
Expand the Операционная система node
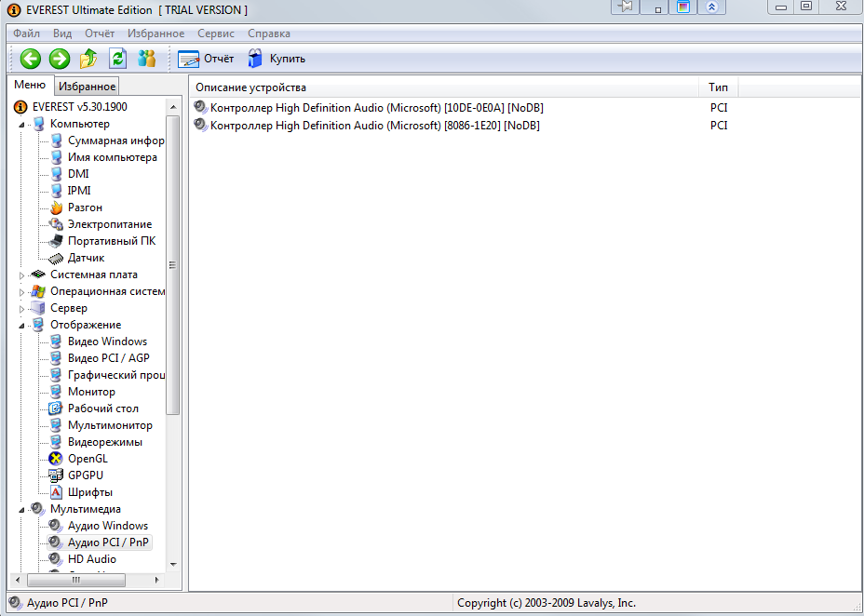point(21,292)
